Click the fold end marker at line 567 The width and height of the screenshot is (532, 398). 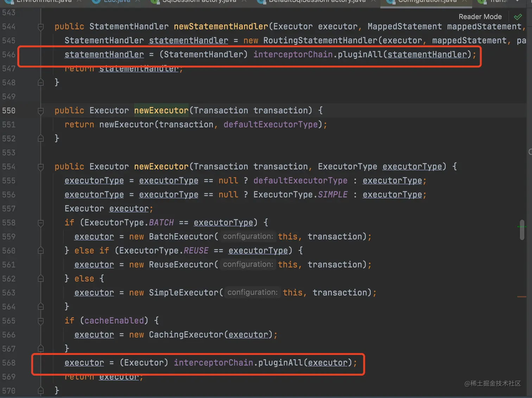tap(41, 349)
